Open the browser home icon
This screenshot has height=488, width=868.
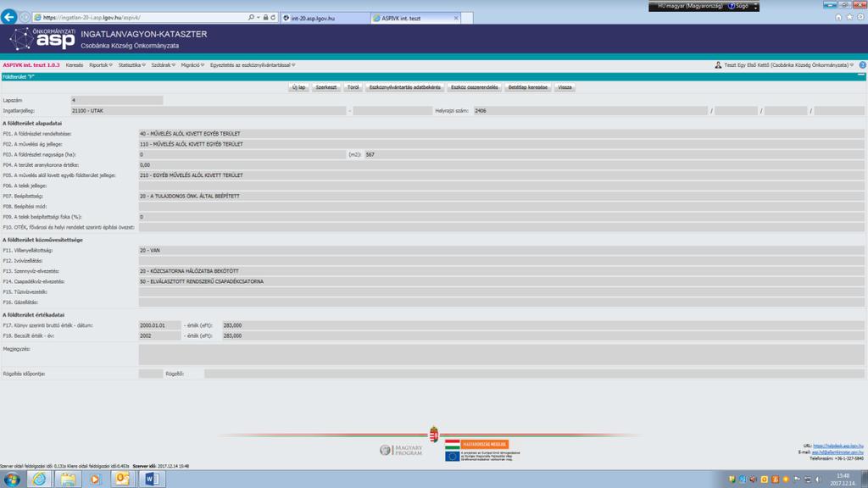tap(838, 17)
